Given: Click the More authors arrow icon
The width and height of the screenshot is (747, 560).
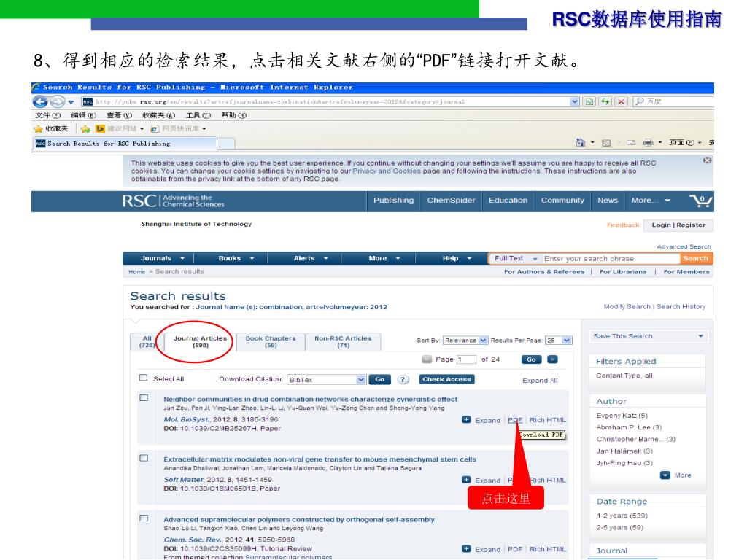Looking at the screenshot, I should tap(665, 475).
